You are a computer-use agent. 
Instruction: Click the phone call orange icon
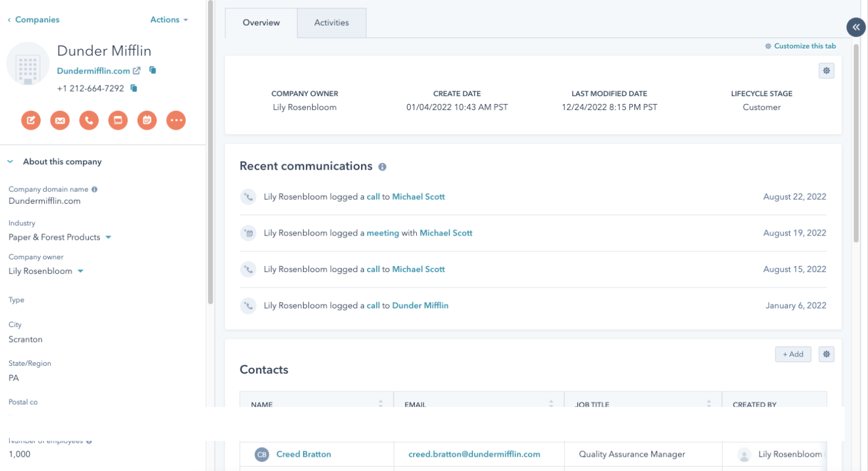pos(89,120)
